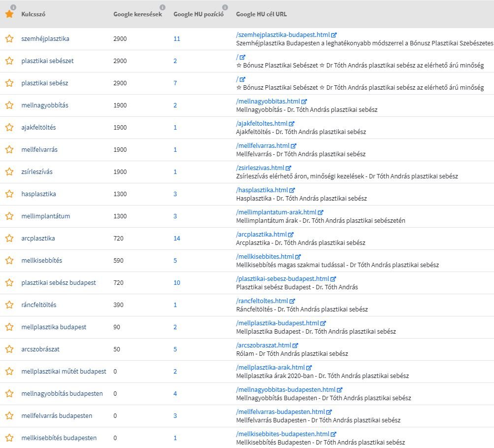This screenshot has height=448, width=494.
Task: Click external link icon of /arcszobraszat.html
Action: [x=295, y=345]
